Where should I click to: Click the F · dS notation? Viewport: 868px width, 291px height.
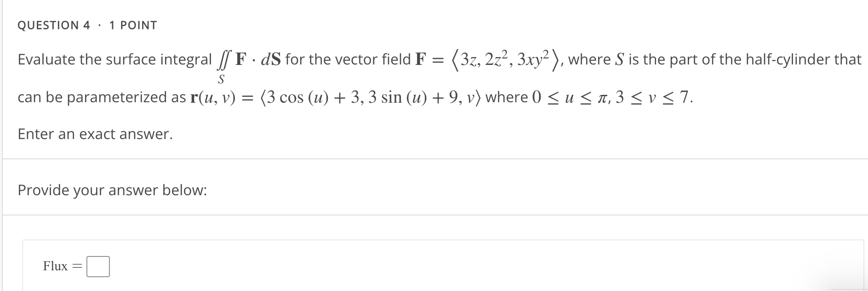tap(257, 58)
